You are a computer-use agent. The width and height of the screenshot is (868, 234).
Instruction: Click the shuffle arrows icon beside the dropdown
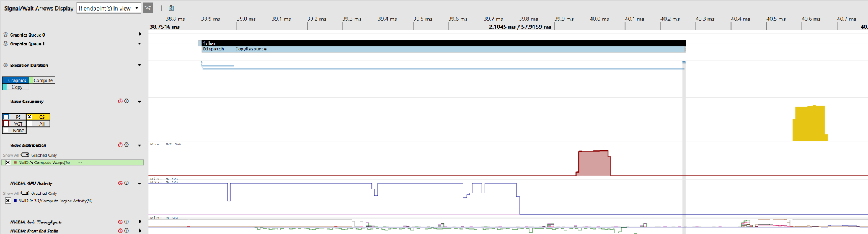(x=148, y=8)
